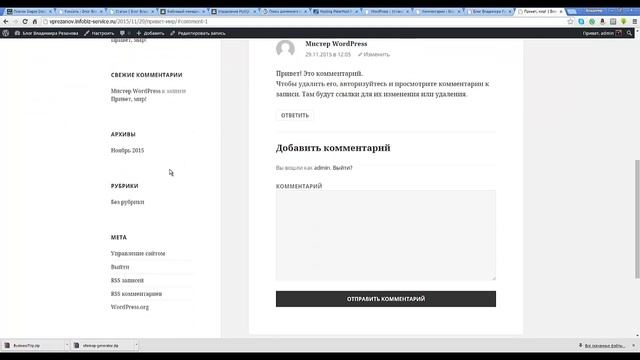Close the downloads bar

pyautogui.click(x=633, y=345)
